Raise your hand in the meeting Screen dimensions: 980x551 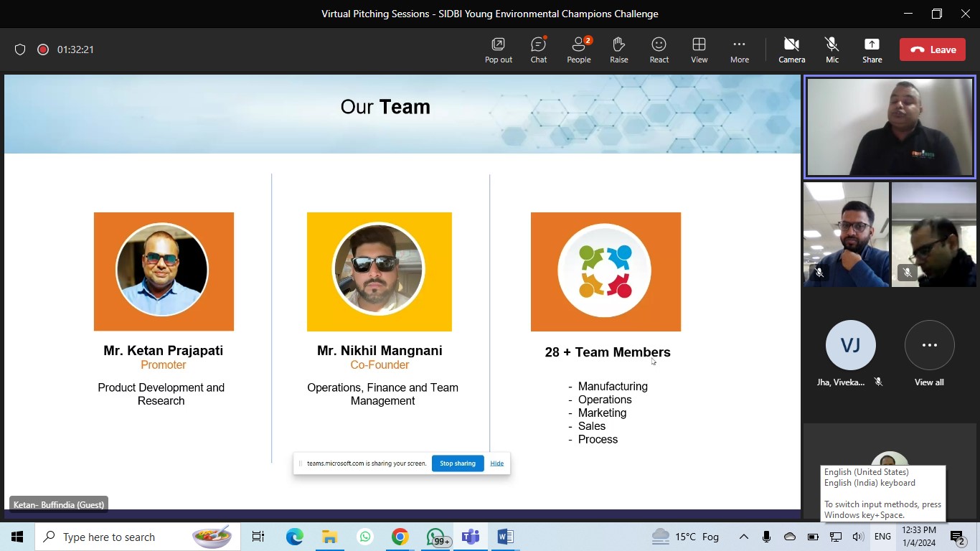618,50
